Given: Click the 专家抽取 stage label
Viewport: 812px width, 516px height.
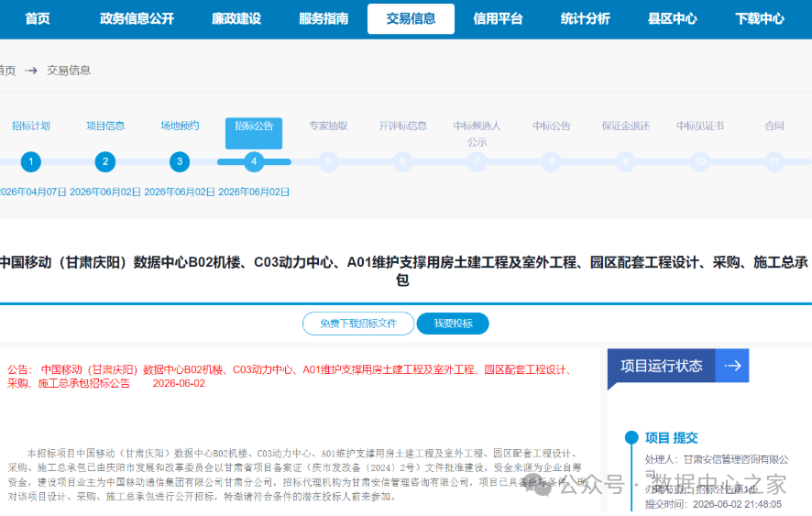Looking at the screenshot, I should (x=328, y=126).
